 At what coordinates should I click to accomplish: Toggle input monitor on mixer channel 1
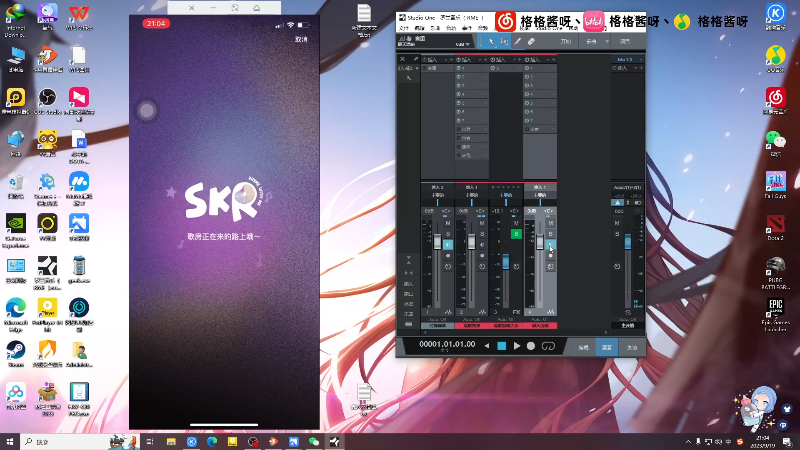pyautogui.click(x=448, y=245)
